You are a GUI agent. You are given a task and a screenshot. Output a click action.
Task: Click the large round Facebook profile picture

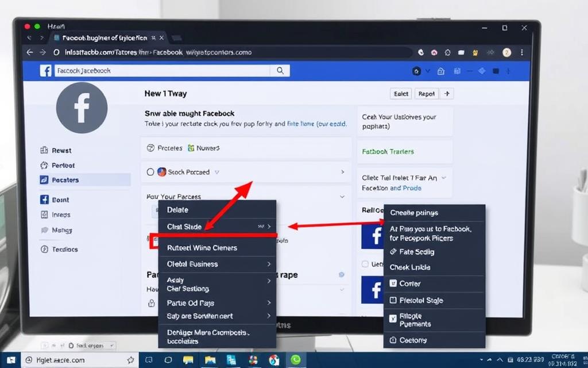82,108
